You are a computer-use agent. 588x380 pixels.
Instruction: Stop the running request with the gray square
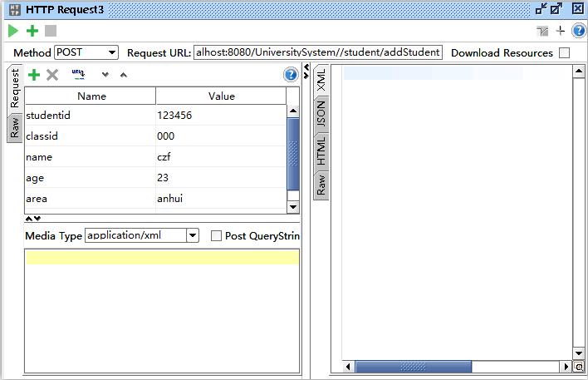[51, 31]
